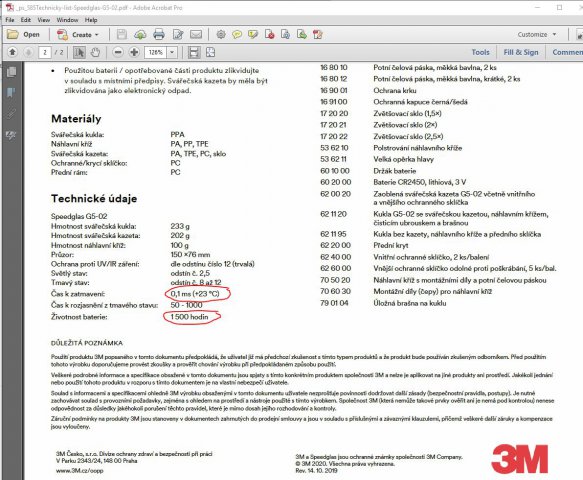Print the document using printer icon
Viewport: 583px width, 480px height.
[x=159, y=35]
